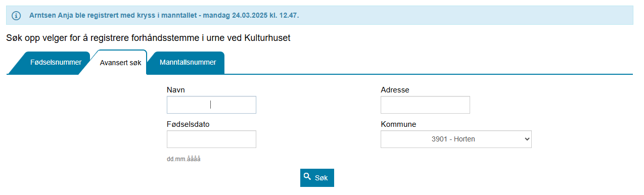
Task: Expand the Kommune list with its chevron arrow
Action: pos(527,139)
